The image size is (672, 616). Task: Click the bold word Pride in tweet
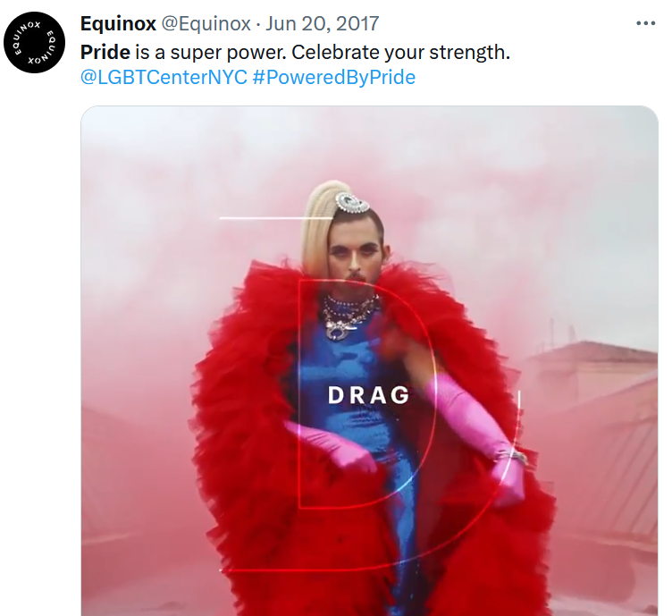pyautogui.click(x=105, y=52)
